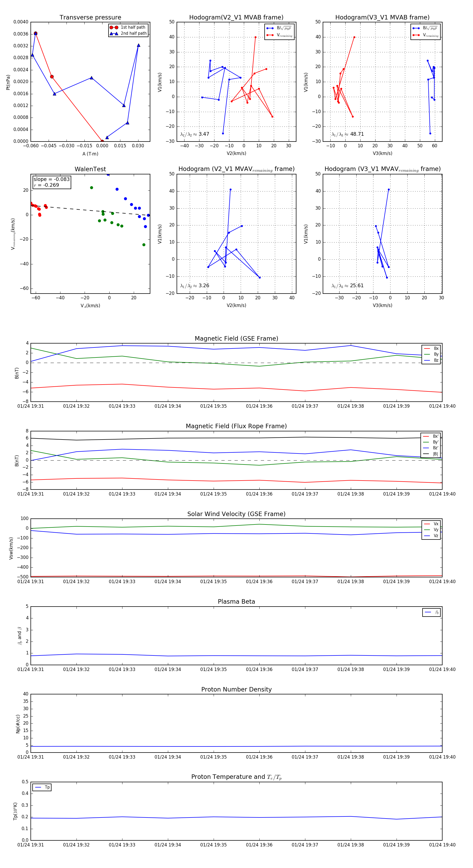Screen dimensions: 473x868
Task: Select the λ1/λ2 ≈ 3.47 annotation
Action: [194, 134]
